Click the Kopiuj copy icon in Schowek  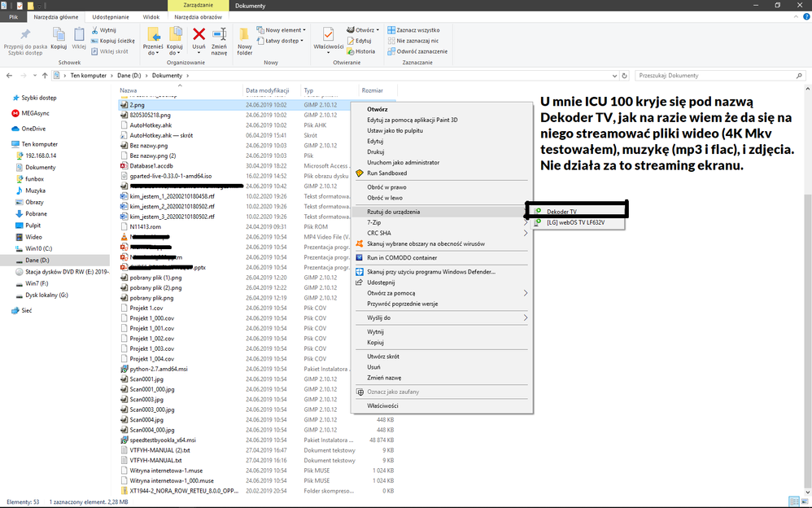(x=59, y=34)
